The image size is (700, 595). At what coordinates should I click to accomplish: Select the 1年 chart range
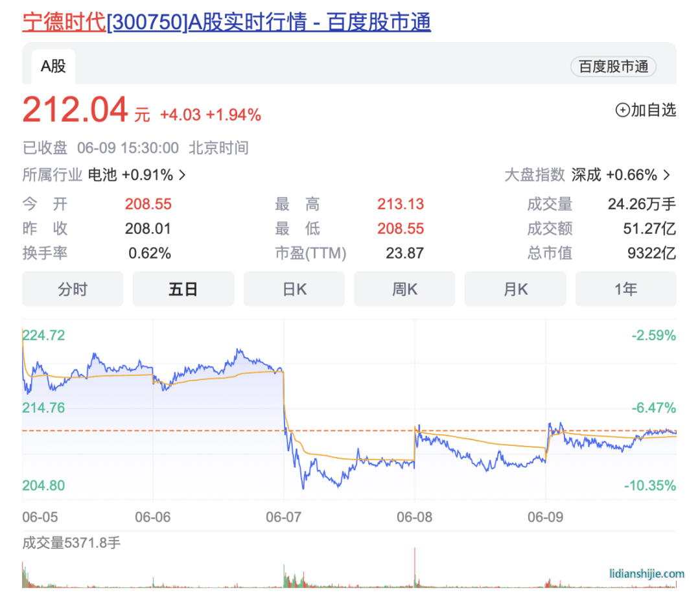tap(625, 289)
